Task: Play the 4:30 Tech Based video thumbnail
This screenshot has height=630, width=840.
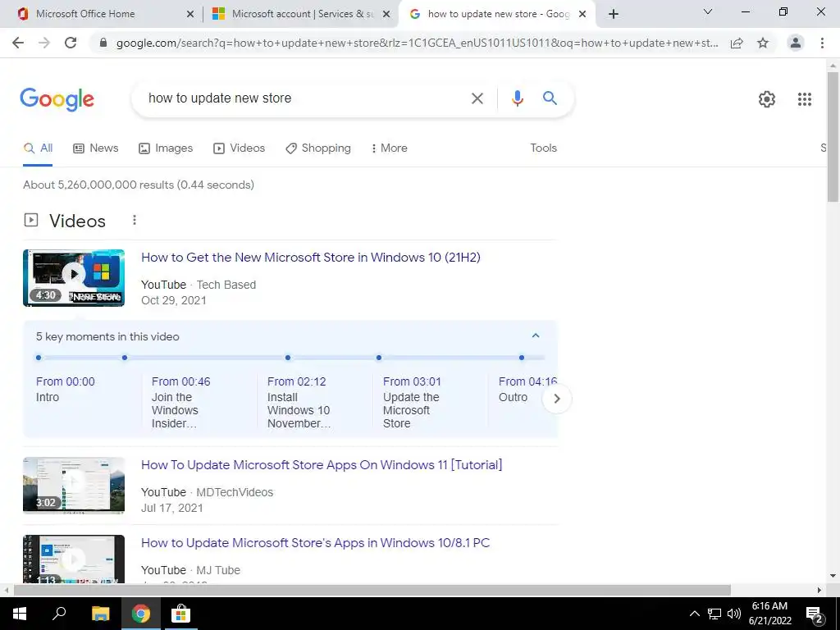Action: point(74,278)
